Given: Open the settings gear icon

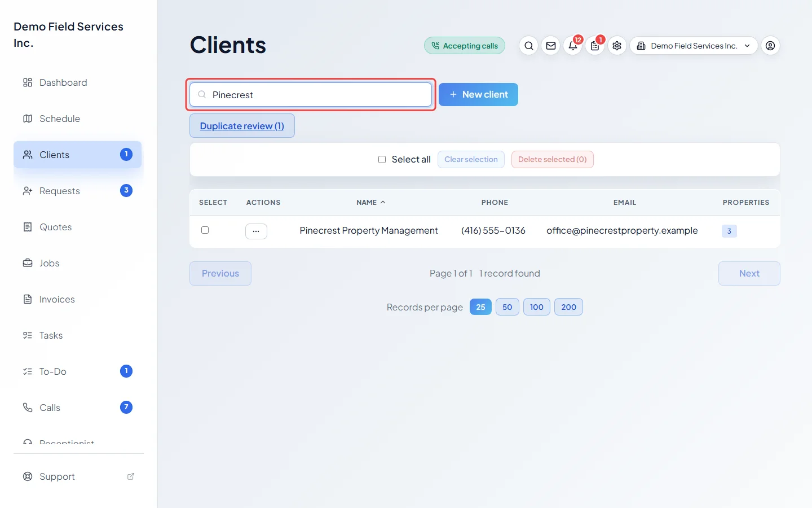Looking at the screenshot, I should (x=617, y=46).
